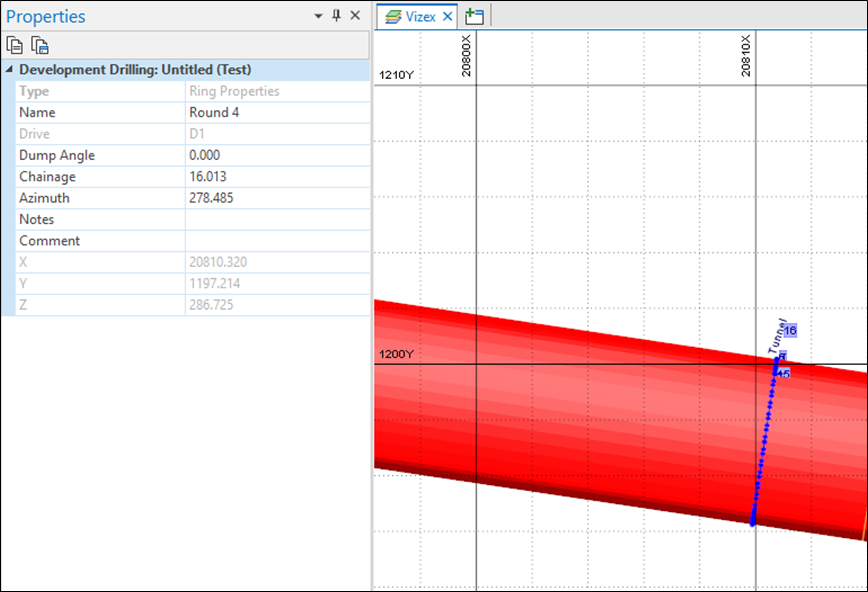868x592 pixels.
Task: Click the 1200Y grid label
Action: 396,354
